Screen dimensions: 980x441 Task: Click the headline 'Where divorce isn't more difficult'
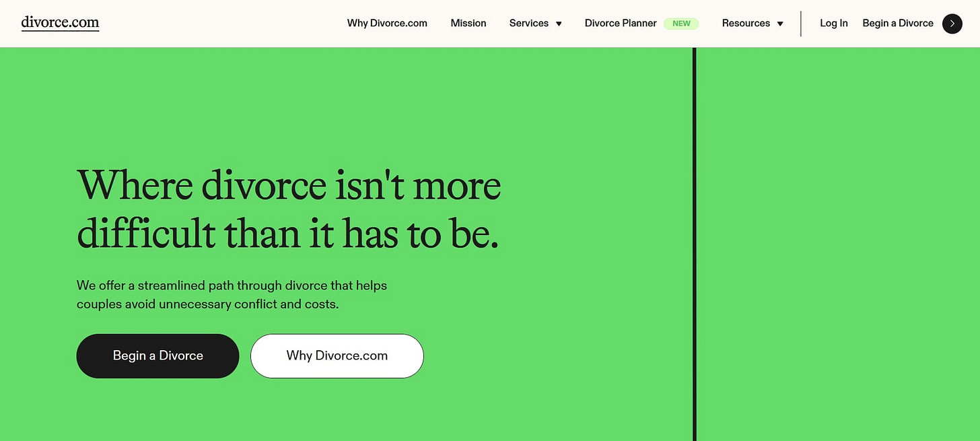289,209
